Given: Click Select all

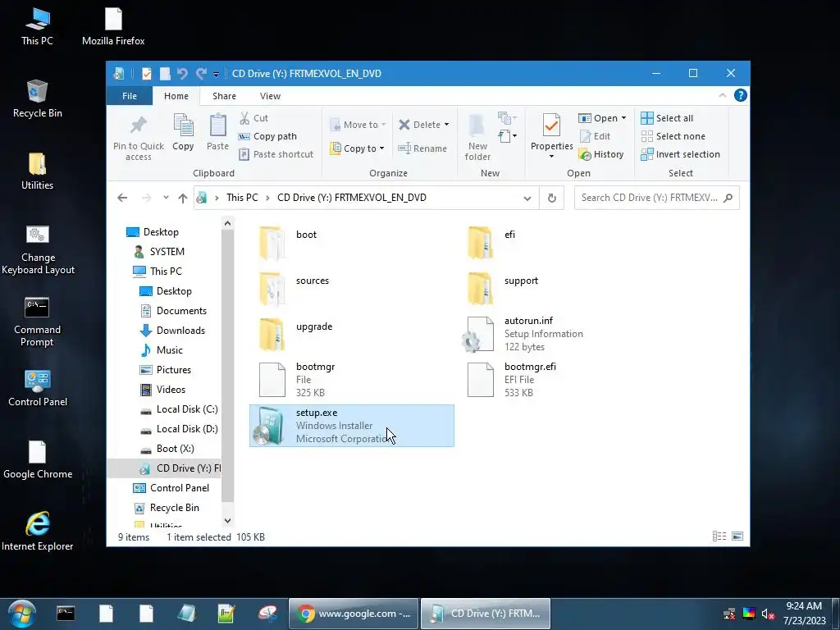Looking at the screenshot, I should [x=667, y=118].
